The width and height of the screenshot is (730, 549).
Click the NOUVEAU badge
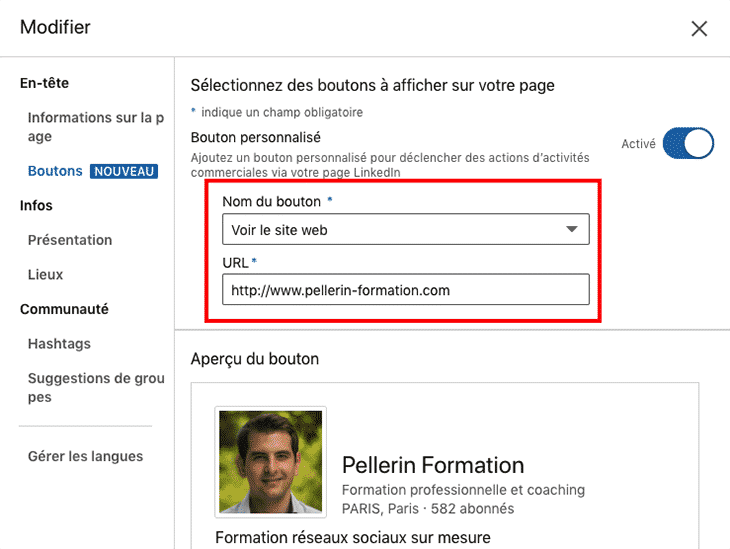(124, 171)
